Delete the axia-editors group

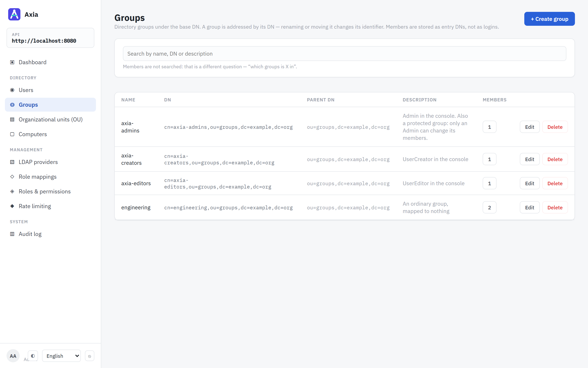pyautogui.click(x=555, y=183)
